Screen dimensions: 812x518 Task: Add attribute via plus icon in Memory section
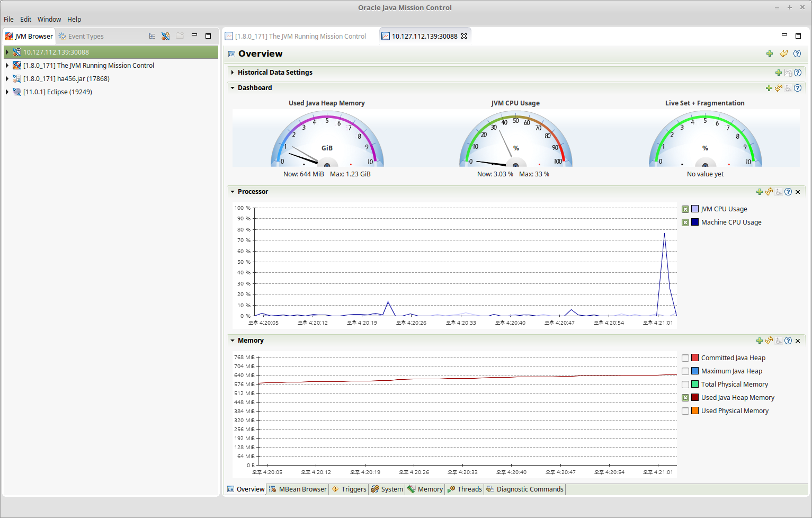[x=760, y=341]
